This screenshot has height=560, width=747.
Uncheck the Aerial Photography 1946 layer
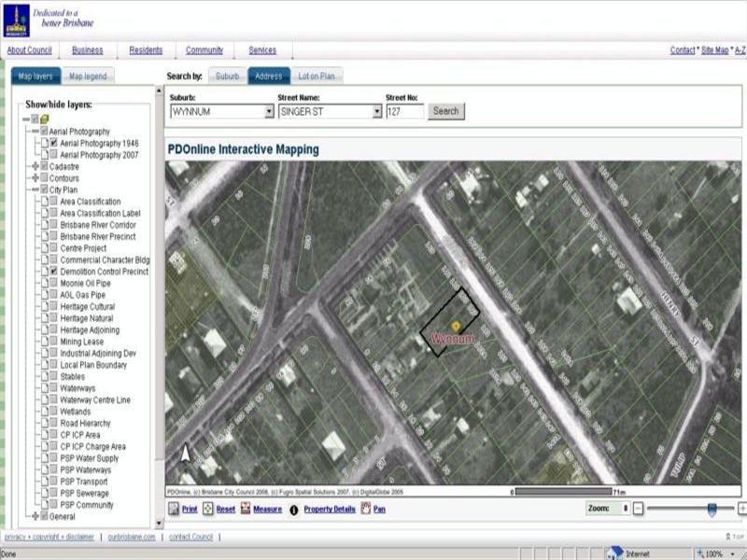54,144
